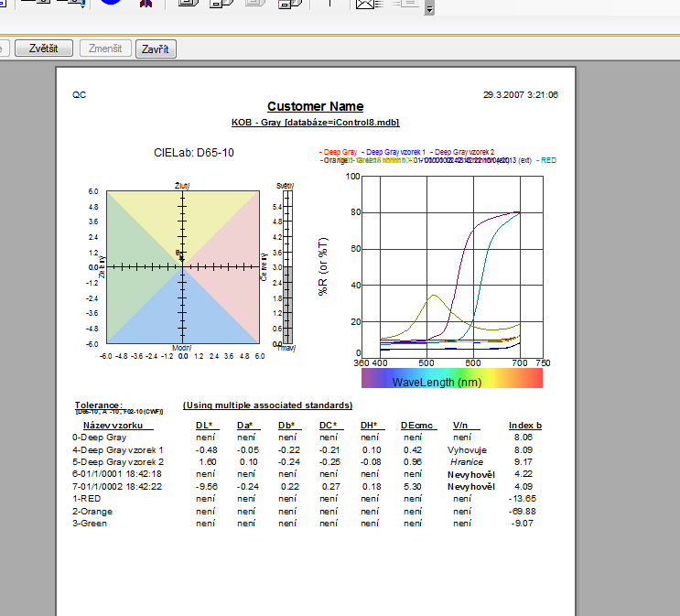Click Nevyhověl in the 18:42:18 row
This screenshot has height=616, width=680.
tap(471, 474)
